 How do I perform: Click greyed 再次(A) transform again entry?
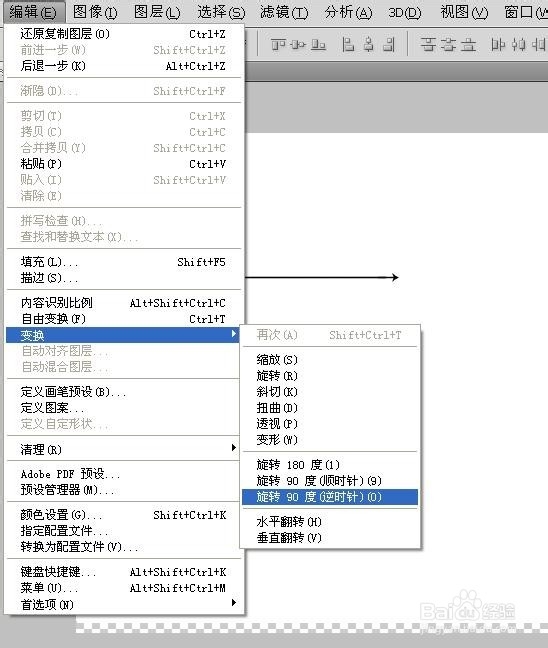pyautogui.click(x=330, y=335)
